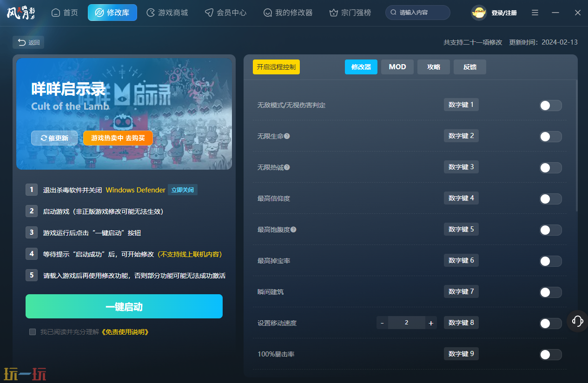Screen dimensions: 588x383
Task: Click 数字键 6 hotkey button
Action: 461,260
